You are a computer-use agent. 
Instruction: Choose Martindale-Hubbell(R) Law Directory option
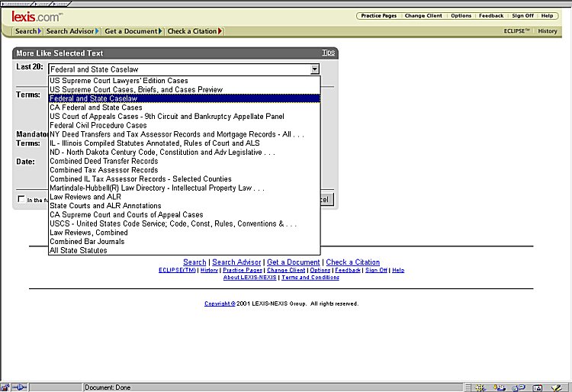tap(185, 188)
